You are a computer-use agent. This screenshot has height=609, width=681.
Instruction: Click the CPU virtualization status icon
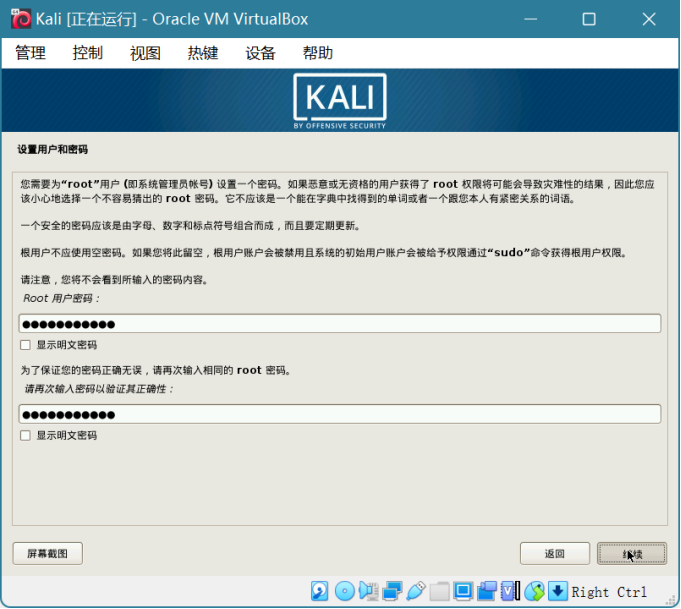tap(510, 592)
